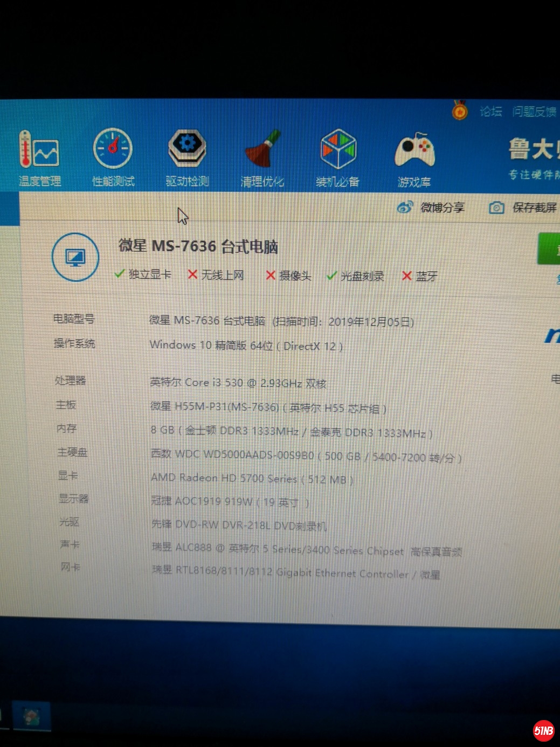Share via the 微博分享 button

pos(431,207)
